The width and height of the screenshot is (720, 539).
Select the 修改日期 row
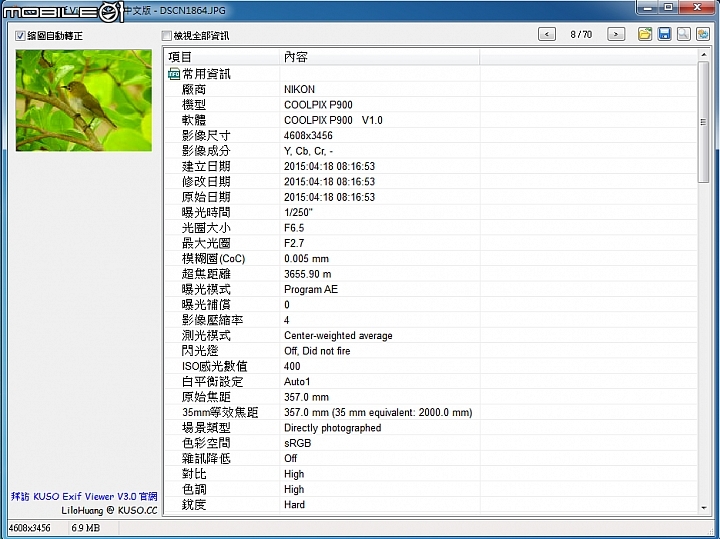point(431,182)
